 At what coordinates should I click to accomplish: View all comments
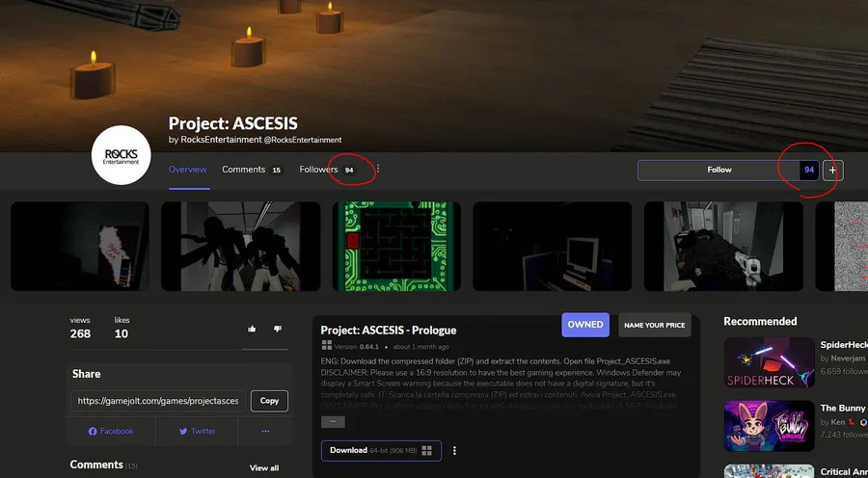click(x=264, y=468)
